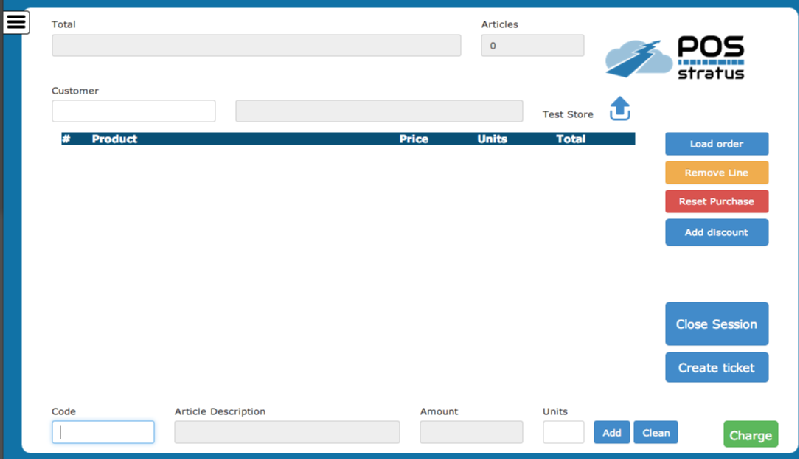799x459 pixels.
Task: Click the Customer code input field
Action: coord(133,111)
